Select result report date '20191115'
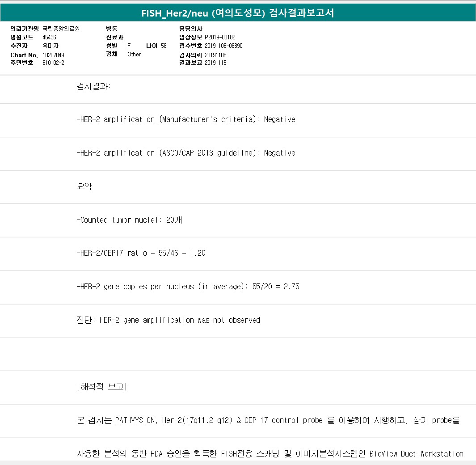The height and width of the screenshot is (465, 476). click(x=215, y=63)
